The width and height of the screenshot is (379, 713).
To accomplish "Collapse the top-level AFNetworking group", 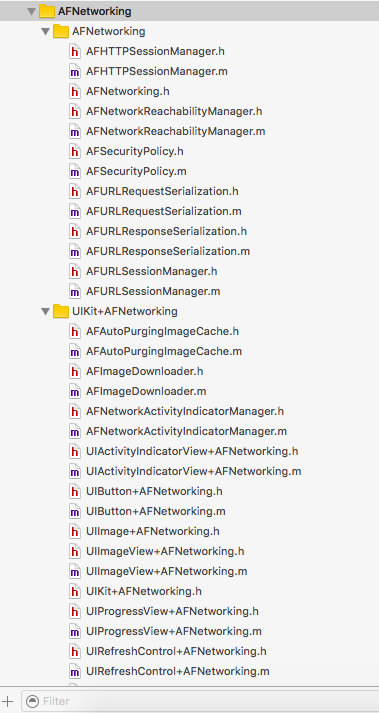I will click(x=31, y=11).
